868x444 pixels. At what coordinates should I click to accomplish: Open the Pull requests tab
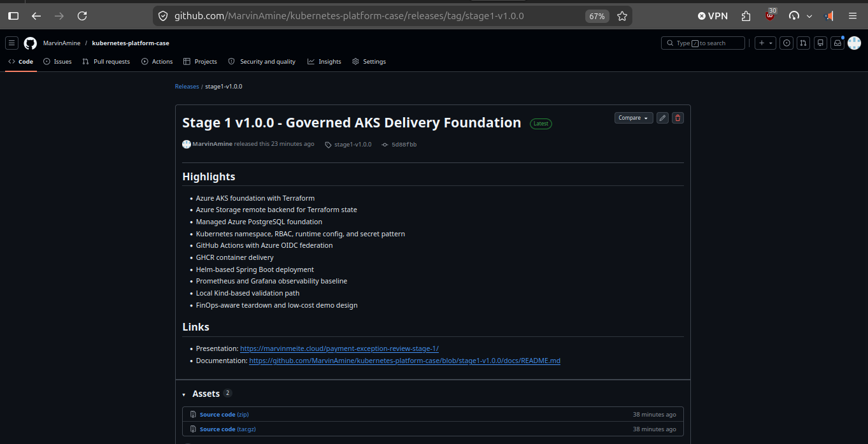coord(106,62)
